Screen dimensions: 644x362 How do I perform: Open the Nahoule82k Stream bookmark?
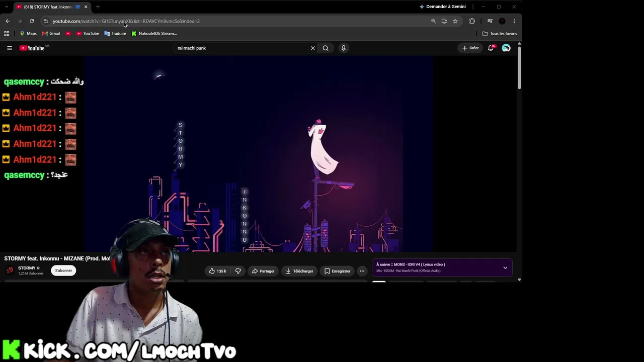point(154,34)
